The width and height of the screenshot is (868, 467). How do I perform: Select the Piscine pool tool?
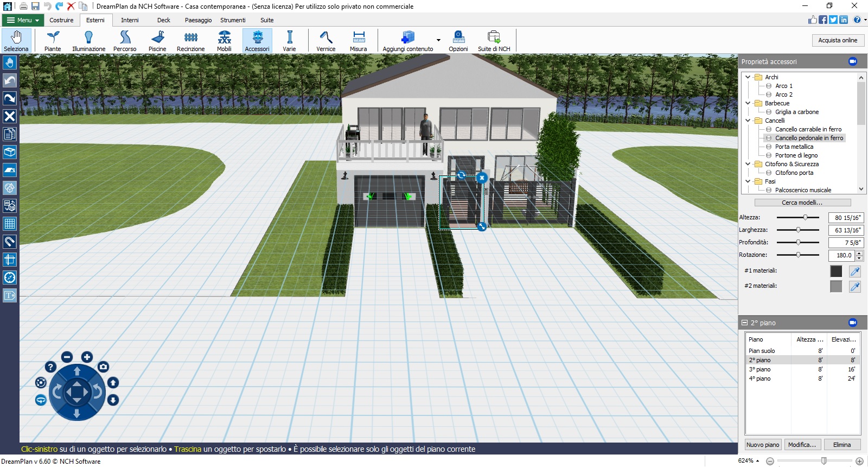pyautogui.click(x=157, y=41)
